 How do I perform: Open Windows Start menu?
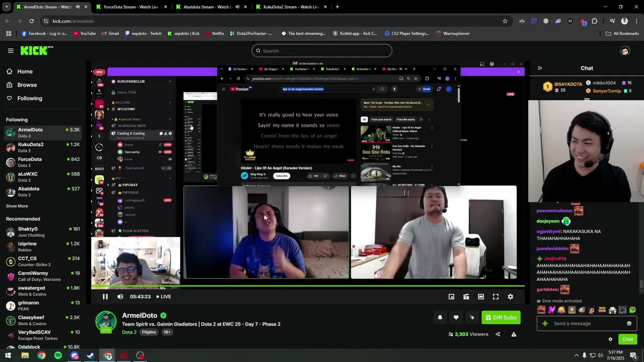pos(8,356)
